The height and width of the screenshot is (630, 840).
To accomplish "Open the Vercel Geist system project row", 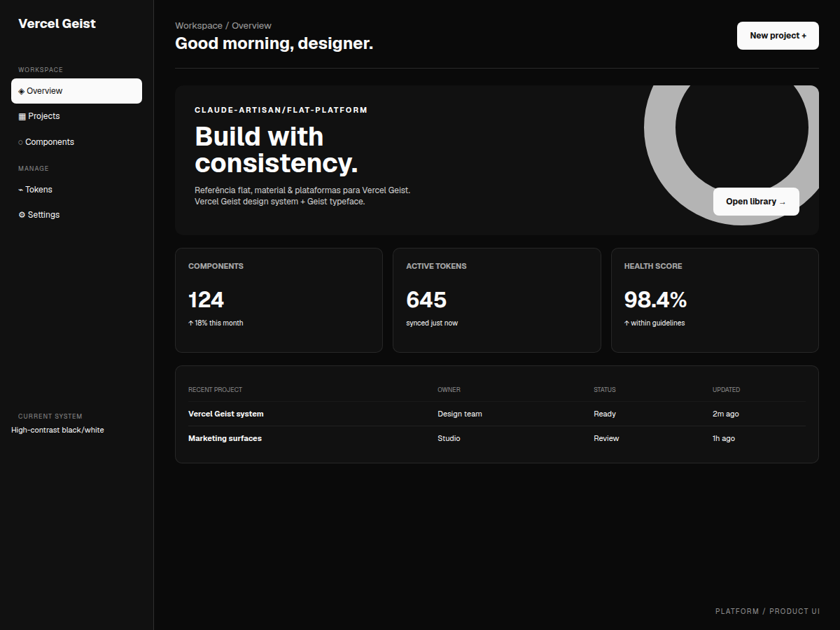I will 496,414.
